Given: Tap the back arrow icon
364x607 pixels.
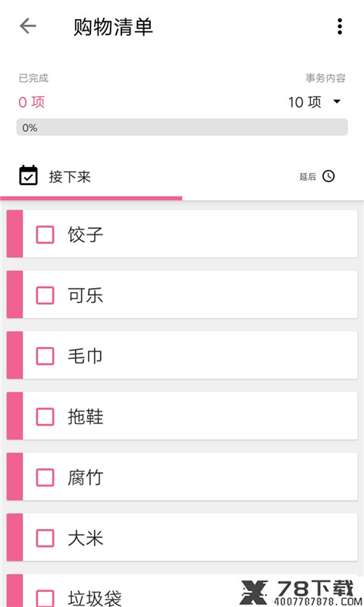Looking at the screenshot, I should pyautogui.click(x=28, y=27).
